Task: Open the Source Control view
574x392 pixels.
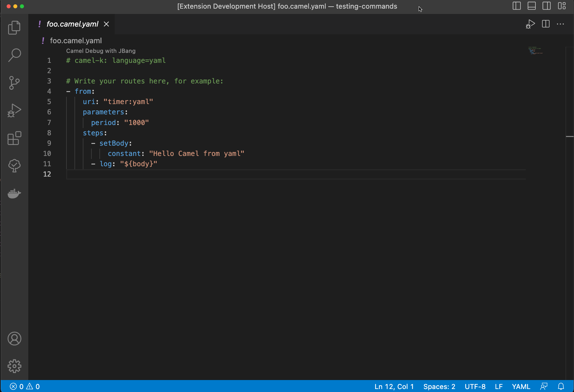Action: (14, 83)
